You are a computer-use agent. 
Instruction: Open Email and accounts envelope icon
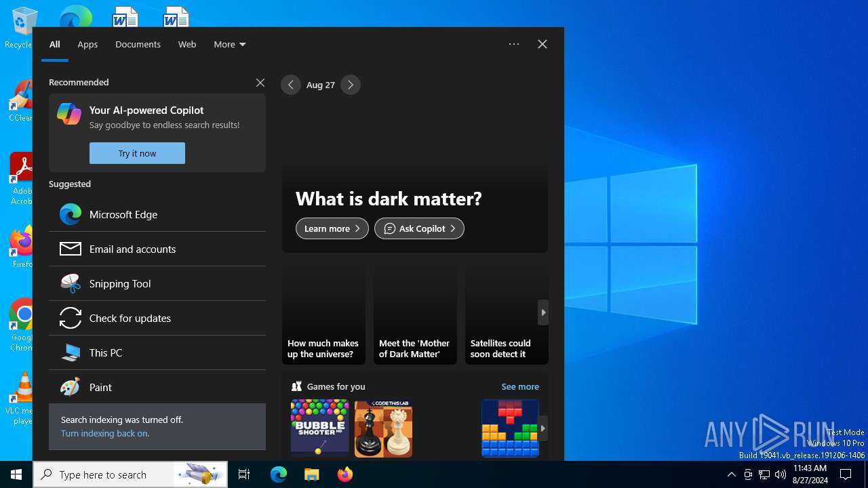(x=71, y=249)
